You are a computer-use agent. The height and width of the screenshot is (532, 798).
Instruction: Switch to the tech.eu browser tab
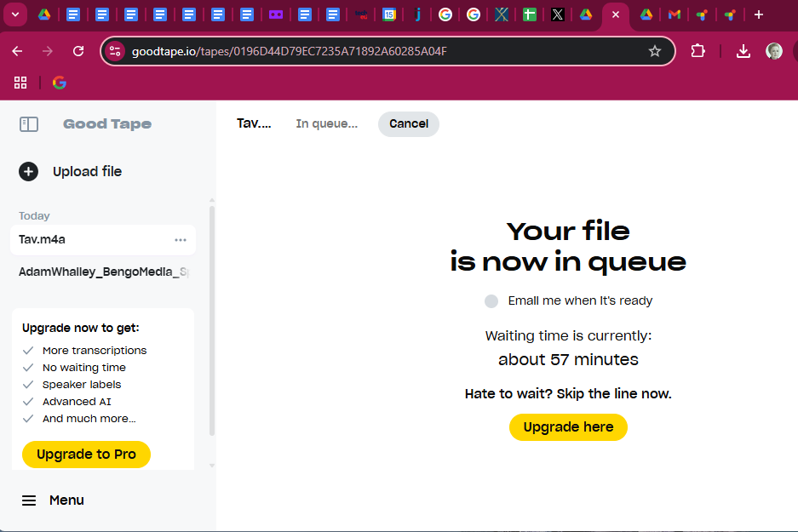(361, 14)
